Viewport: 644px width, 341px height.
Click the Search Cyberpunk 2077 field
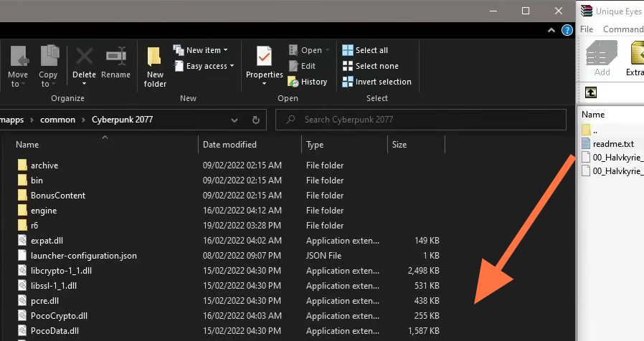click(421, 120)
